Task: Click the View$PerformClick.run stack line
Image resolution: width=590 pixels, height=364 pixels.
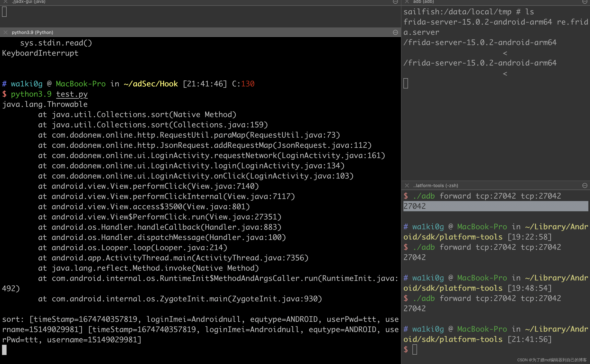Action: (160, 217)
